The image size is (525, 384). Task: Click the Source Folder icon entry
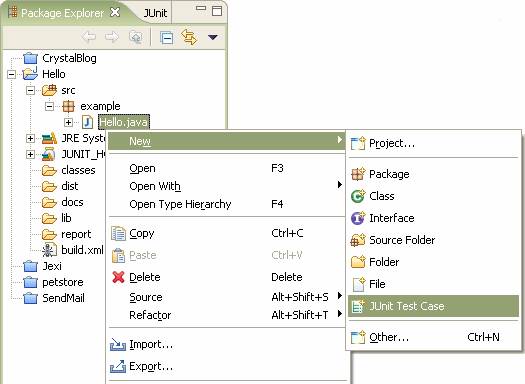click(x=358, y=240)
